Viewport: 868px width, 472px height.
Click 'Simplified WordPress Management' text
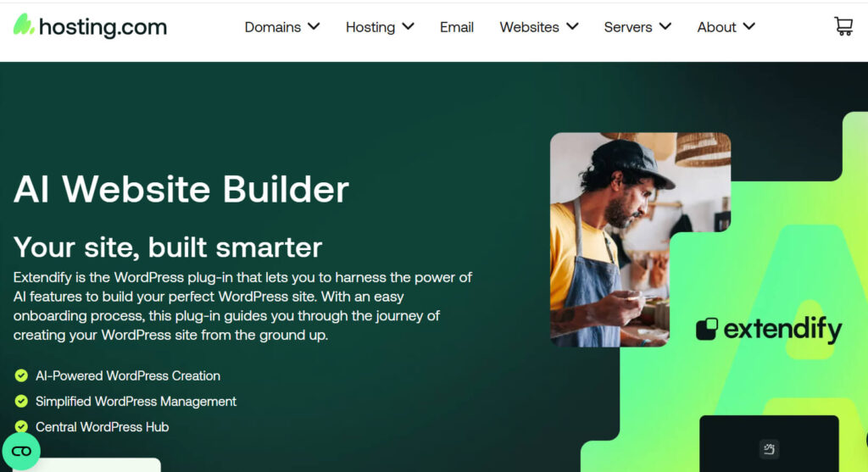click(x=136, y=401)
